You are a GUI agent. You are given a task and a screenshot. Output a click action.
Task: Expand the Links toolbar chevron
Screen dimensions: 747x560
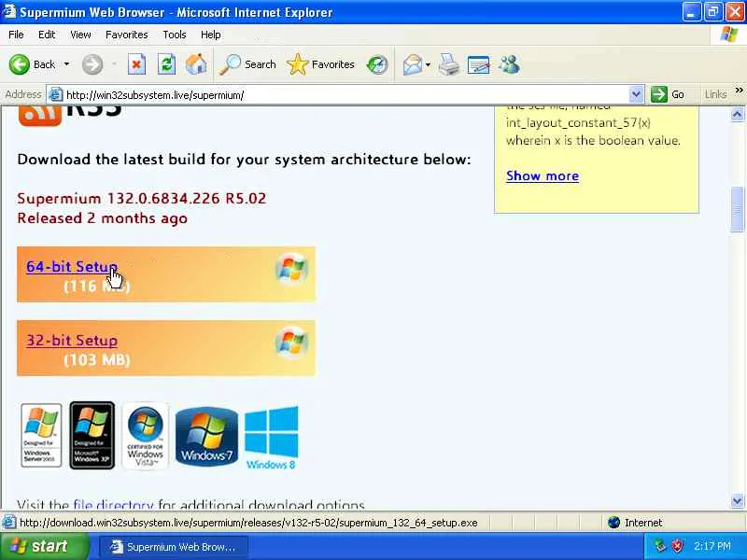pos(739,91)
